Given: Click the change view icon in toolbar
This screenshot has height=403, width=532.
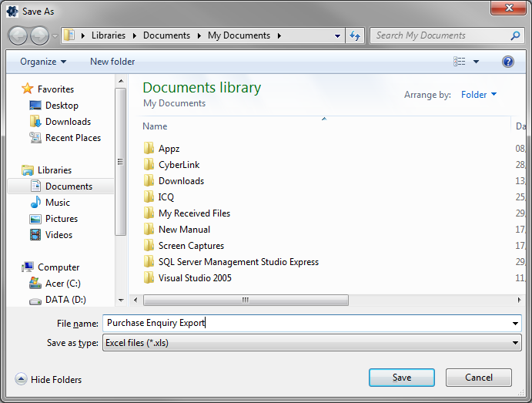Looking at the screenshot, I should [x=460, y=62].
